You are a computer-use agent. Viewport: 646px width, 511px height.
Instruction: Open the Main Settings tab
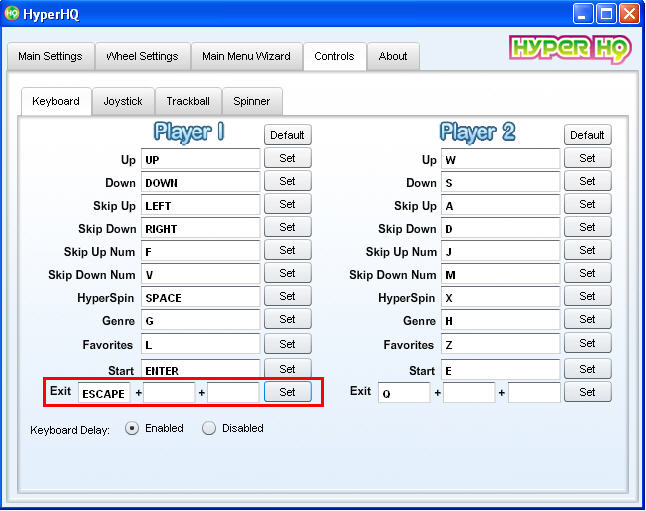(x=50, y=56)
